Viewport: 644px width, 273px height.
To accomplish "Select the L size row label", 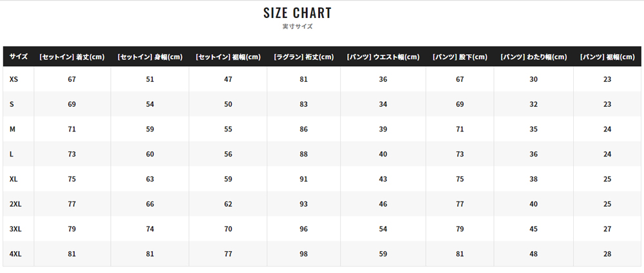I will tap(12, 155).
